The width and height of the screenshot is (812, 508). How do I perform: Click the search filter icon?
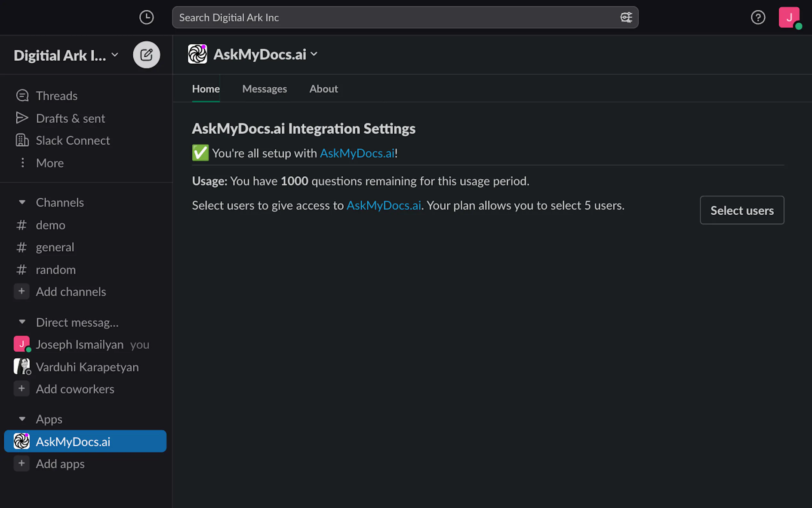pyautogui.click(x=626, y=18)
